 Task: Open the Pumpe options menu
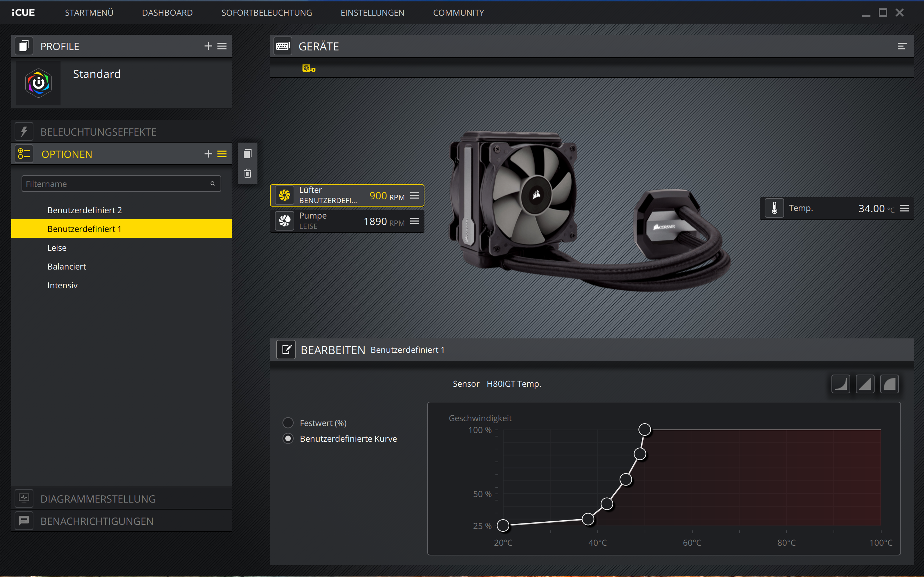414,221
